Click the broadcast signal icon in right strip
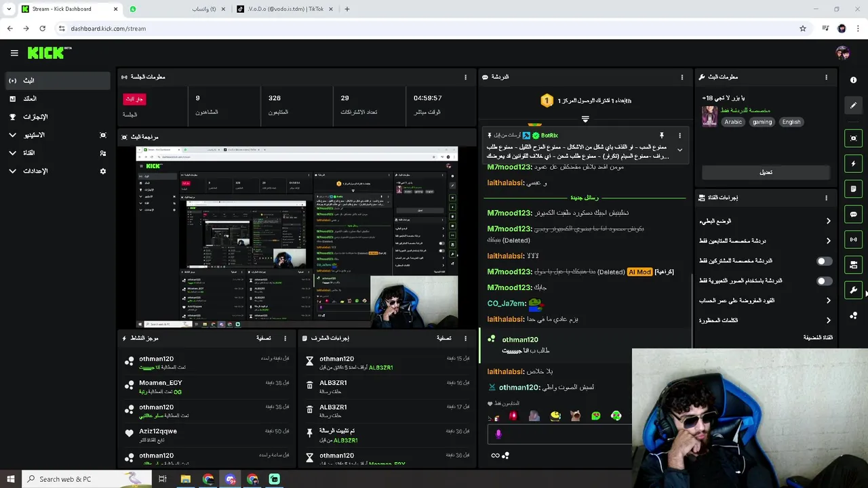 coord(853,239)
